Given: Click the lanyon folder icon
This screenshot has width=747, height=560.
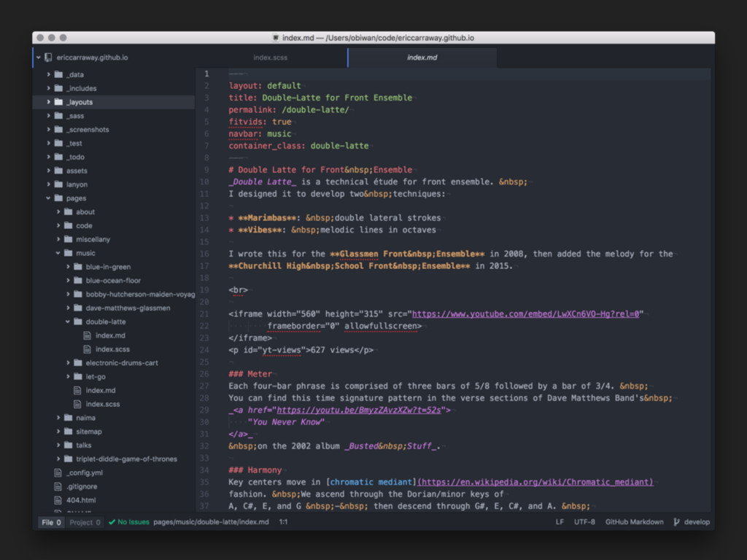Looking at the screenshot, I should pyautogui.click(x=58, y=184).
